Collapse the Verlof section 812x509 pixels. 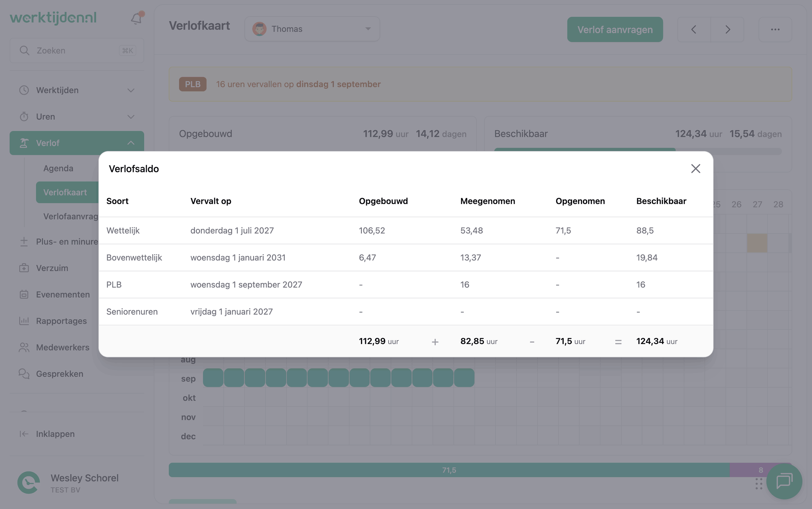pyautogui.click(x=131, y=143)
